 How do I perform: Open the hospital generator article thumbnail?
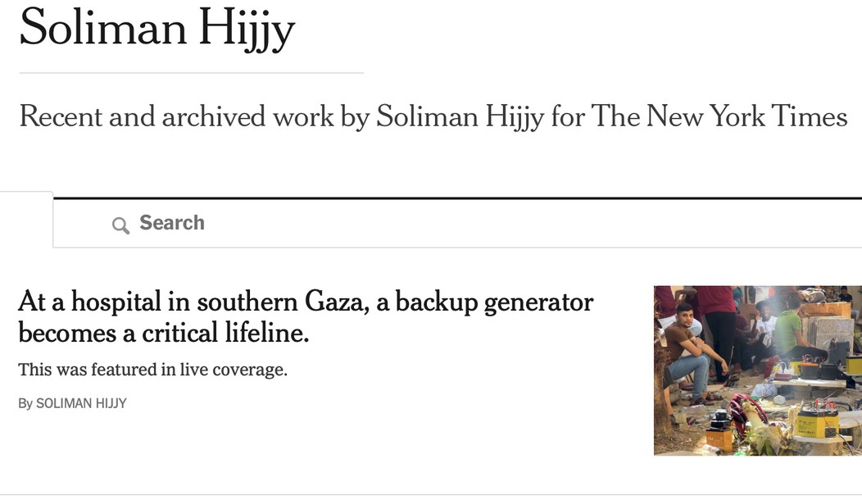click(x=757, y=370)
